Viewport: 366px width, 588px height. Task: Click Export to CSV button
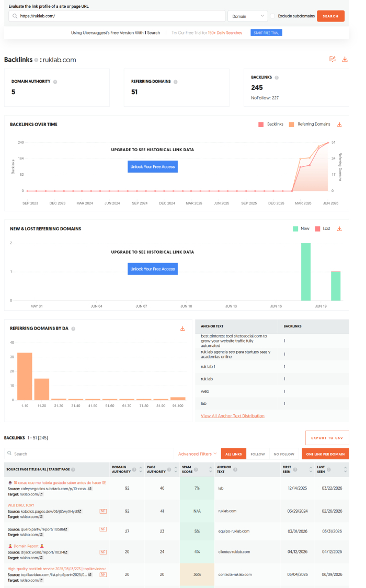[x=327, y=438]
